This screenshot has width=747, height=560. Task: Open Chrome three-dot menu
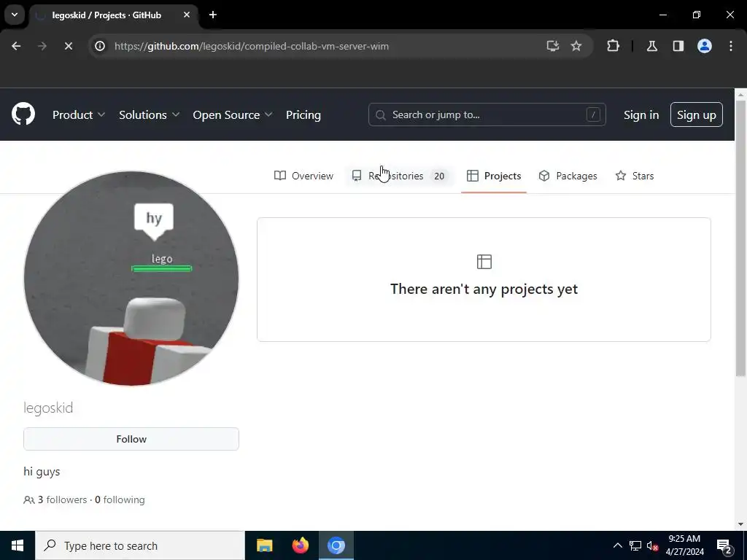click(731, 46)
